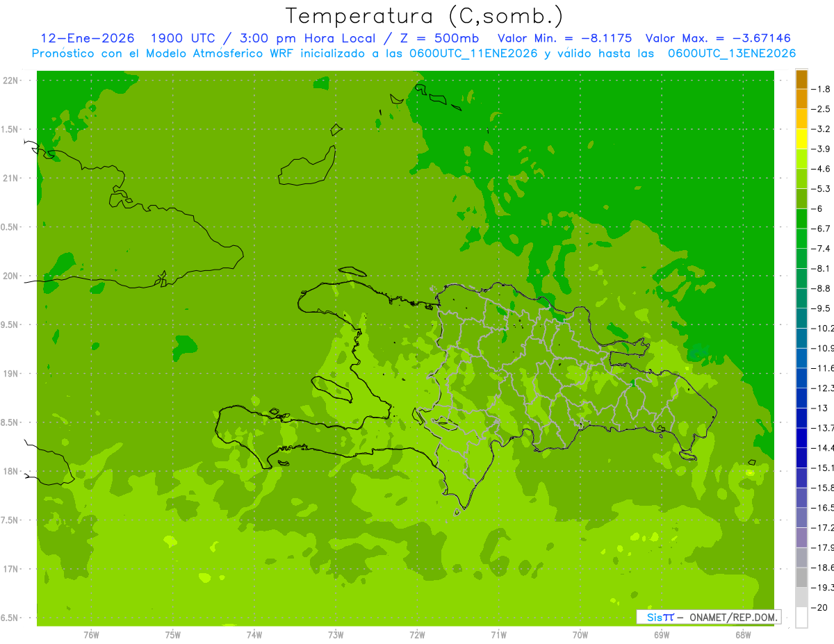Click the yellow swatch between -3.2 and -3.9
This screenshot has height=644, width=834.
click(x=801, y=139)
